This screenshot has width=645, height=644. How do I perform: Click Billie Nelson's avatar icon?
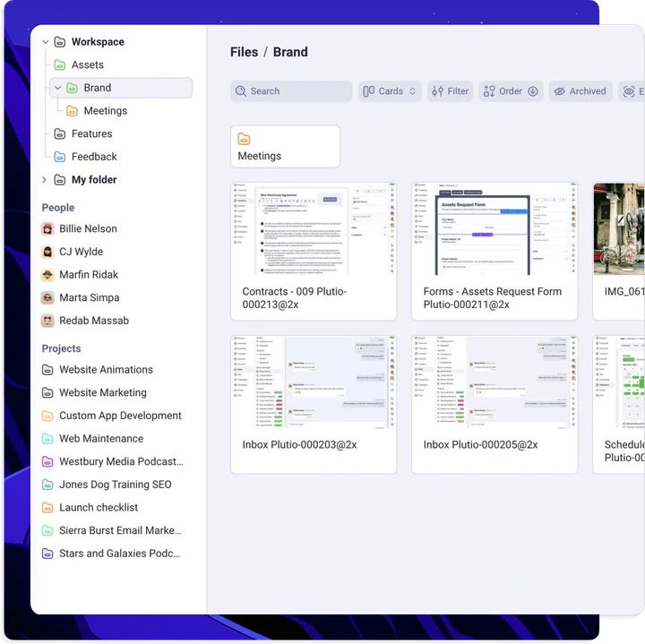[48, 229]
